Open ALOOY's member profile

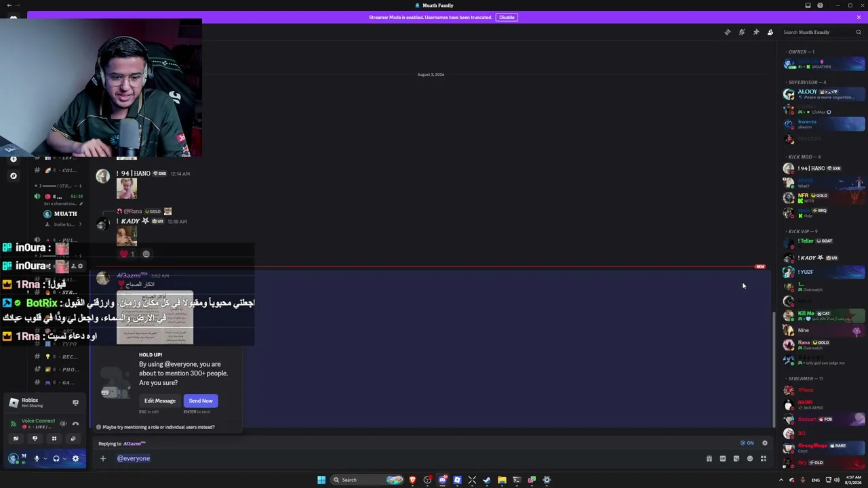[x=824, y=94]
